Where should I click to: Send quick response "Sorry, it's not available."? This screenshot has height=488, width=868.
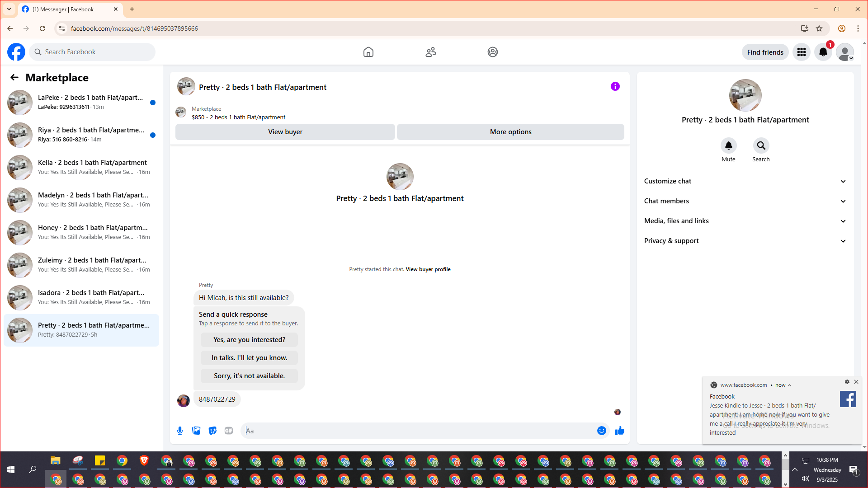pos(250,376)
